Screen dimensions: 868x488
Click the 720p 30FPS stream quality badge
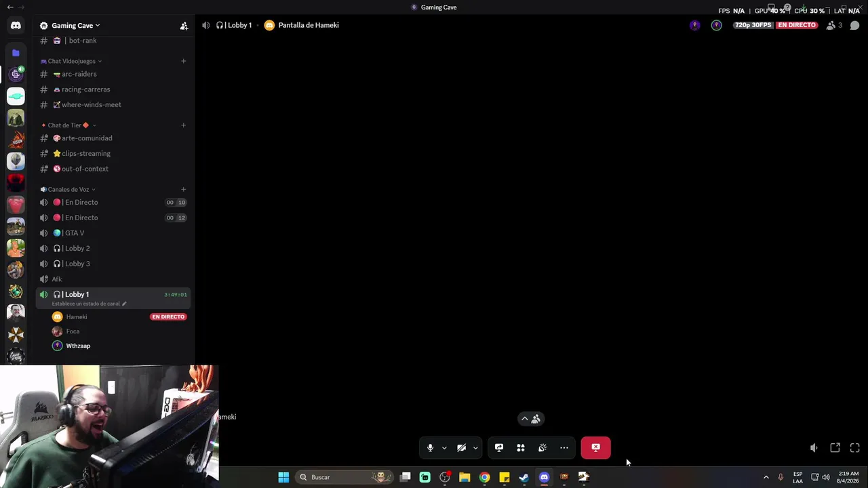click(753, 26)
